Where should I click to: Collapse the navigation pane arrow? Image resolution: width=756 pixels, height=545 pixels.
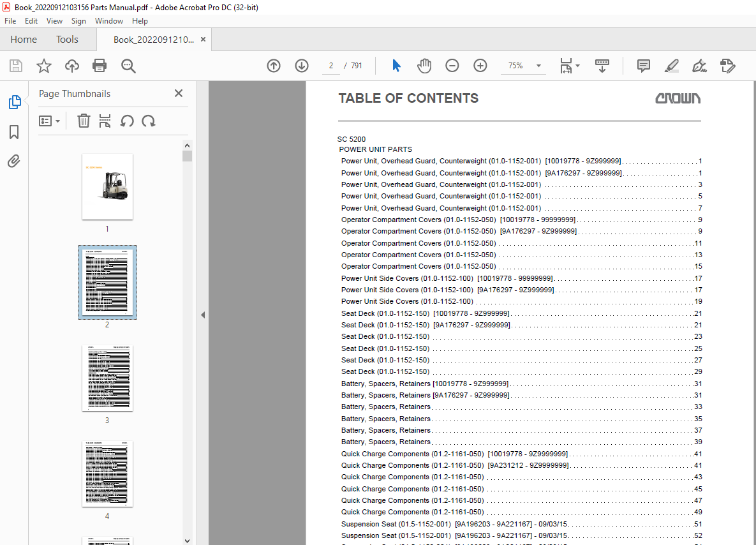[x=203, y=315]
